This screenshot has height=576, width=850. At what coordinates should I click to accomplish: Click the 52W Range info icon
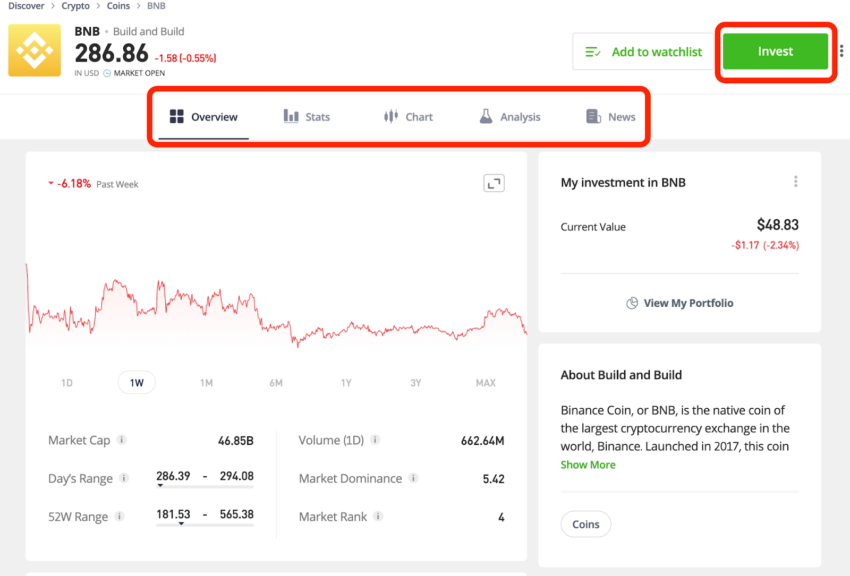click(x=119, y=516)
